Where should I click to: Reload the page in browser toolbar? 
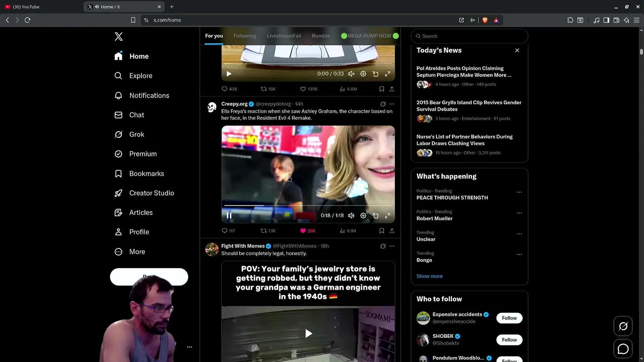[x=28, y=20]
